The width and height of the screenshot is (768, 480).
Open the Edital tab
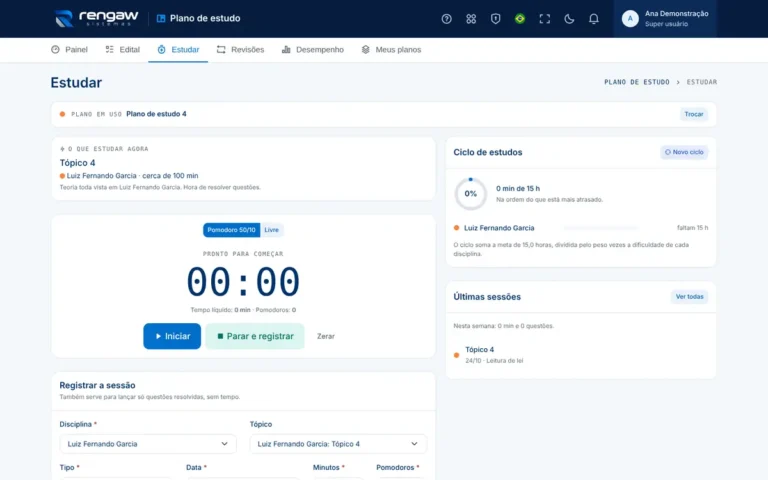123,49
